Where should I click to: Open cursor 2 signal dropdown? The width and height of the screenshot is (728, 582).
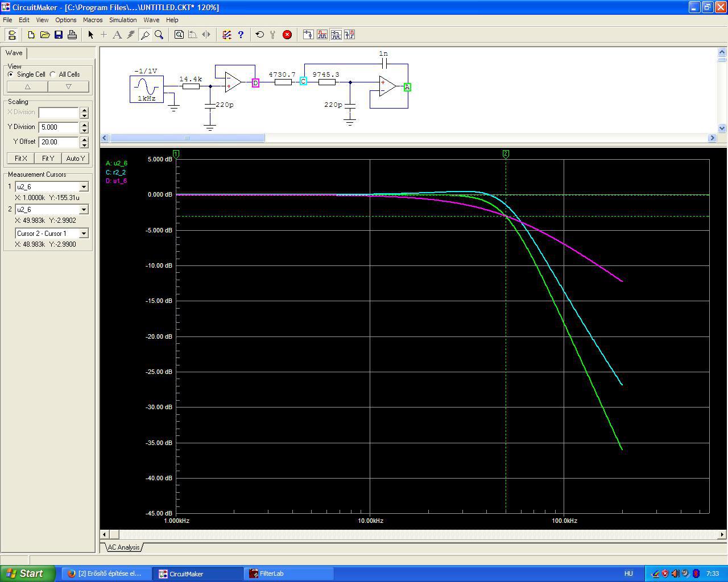click(84, 210)
